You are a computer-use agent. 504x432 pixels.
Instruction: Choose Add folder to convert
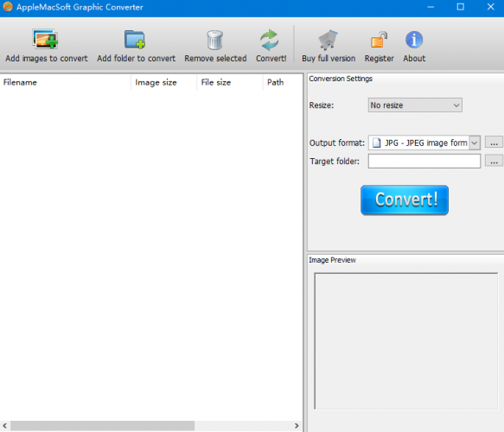tap(137, 46)
